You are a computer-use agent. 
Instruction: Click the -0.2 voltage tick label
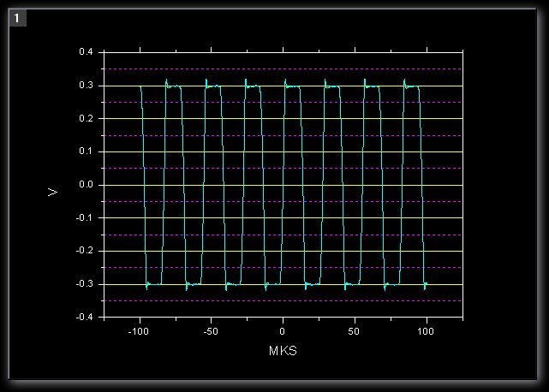(84, 251)
